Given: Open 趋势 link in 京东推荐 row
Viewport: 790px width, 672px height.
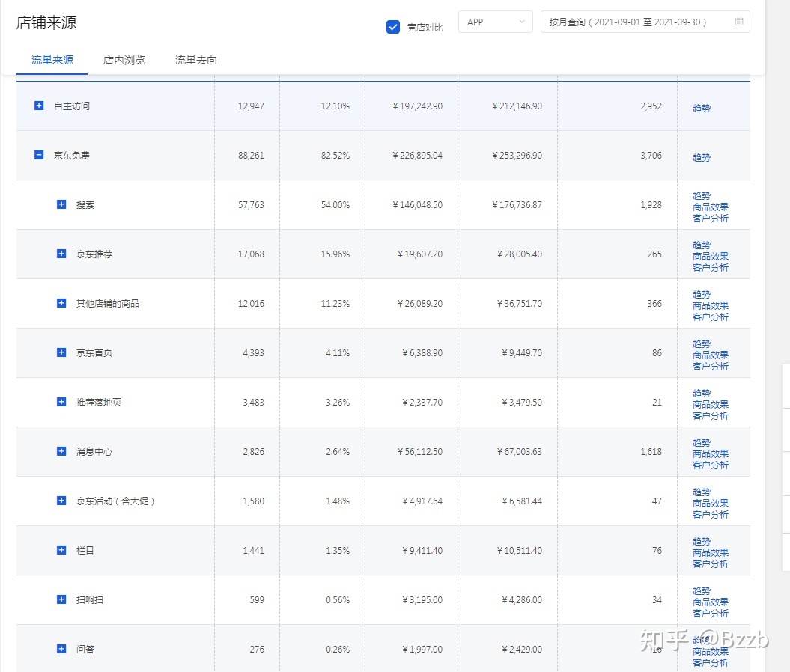Looking at the screenshot, I should click(702, 245).
